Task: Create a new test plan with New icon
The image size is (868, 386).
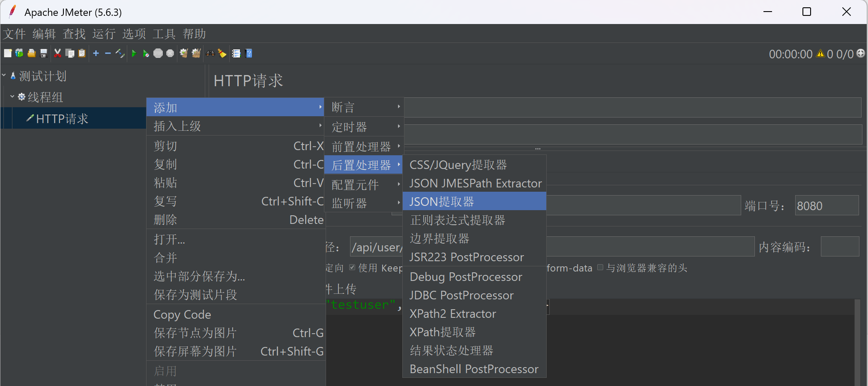Action: coord(8,53)
